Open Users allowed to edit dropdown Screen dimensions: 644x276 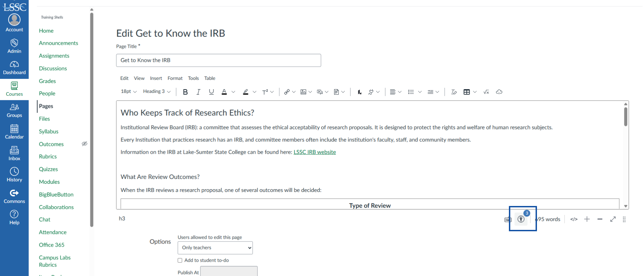coord(215,248)
